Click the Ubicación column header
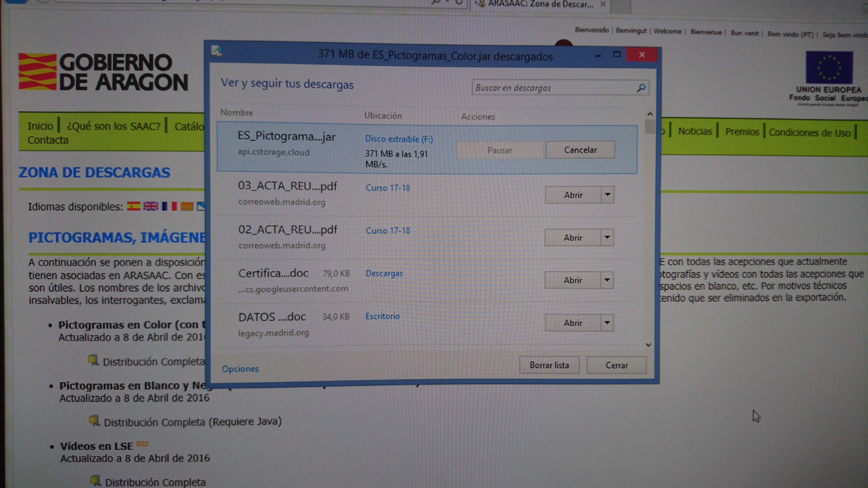 click(383, 116)
